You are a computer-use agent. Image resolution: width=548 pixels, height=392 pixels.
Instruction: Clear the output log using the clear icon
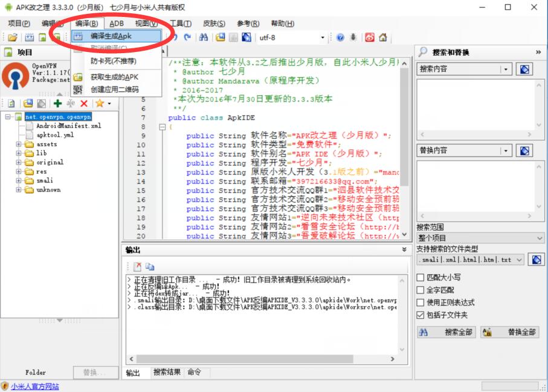[138, 266]
